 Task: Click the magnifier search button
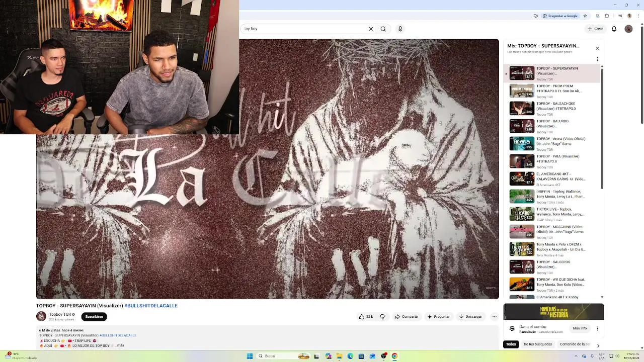pos(383,29)
